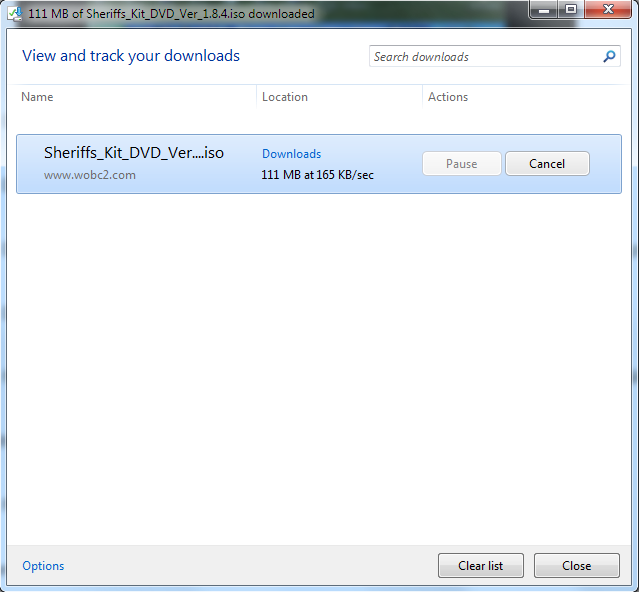The height and width of the screenshot is (592, 639).
Task: Click the magnifier icon in the search box
Action: pyautogui.click(x=609, y=56)
